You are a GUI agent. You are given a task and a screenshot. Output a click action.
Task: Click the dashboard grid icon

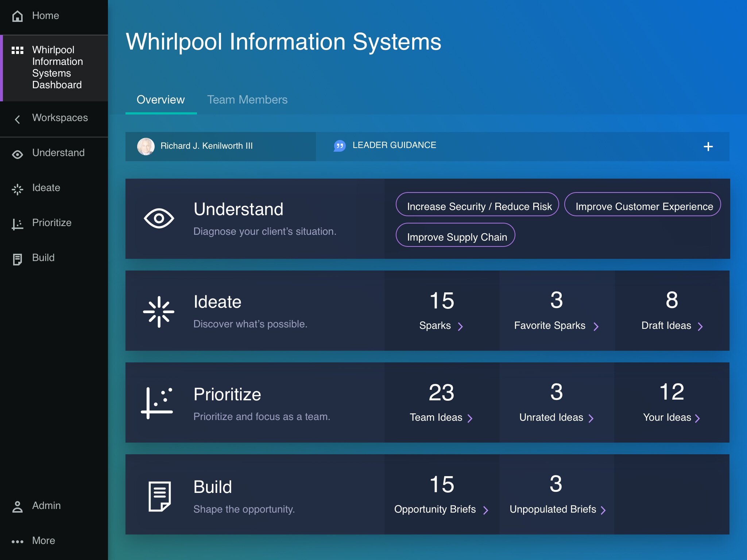click(18, 50)
